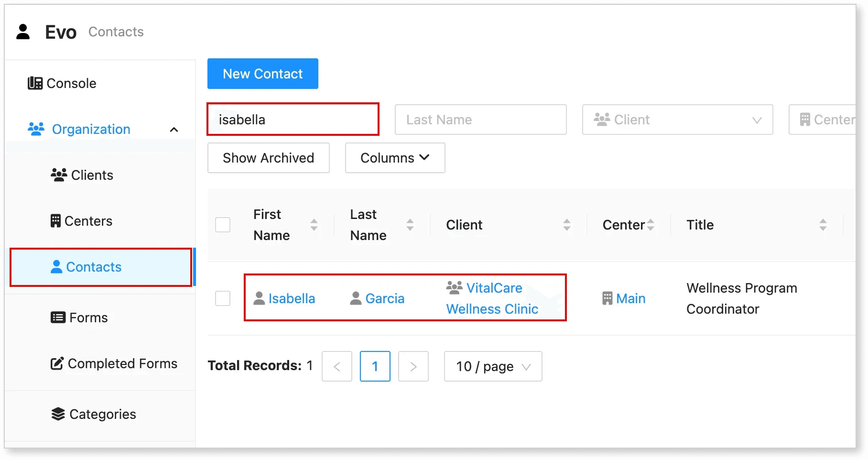Go to previous page arrow
The width and height of the screenshot is (868, 460).
pyautogui.click(x=337, y=366)
